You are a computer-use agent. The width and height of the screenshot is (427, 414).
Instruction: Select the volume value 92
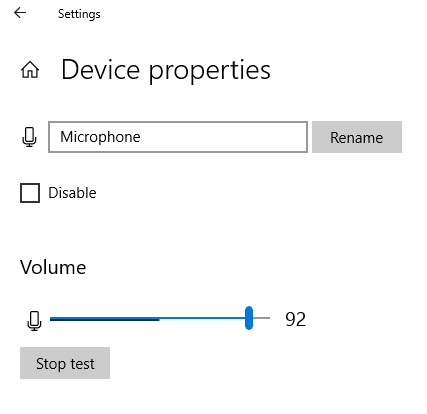[296, 319]
